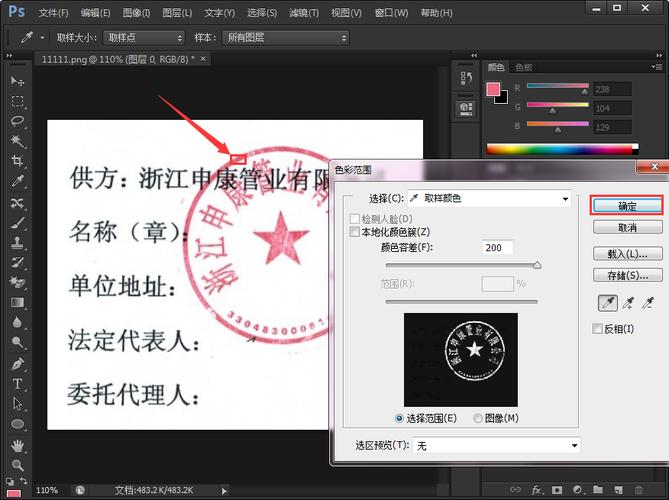Open the 选择 sampled colors dropdown
669x500 pixels.
[489, 198]
